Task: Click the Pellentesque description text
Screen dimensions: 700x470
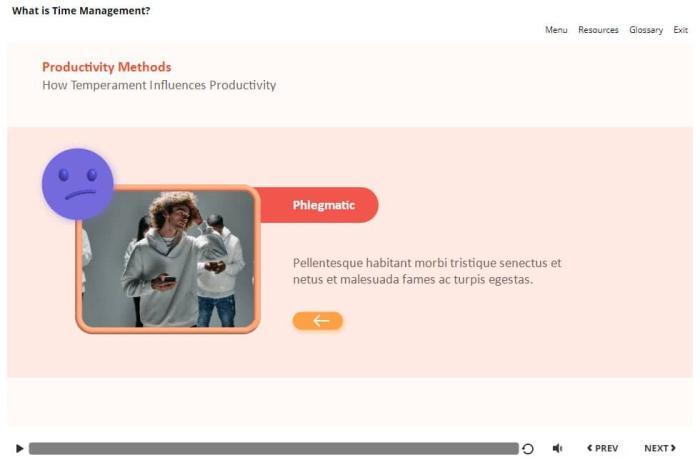Action: click(x=427, y=271)
